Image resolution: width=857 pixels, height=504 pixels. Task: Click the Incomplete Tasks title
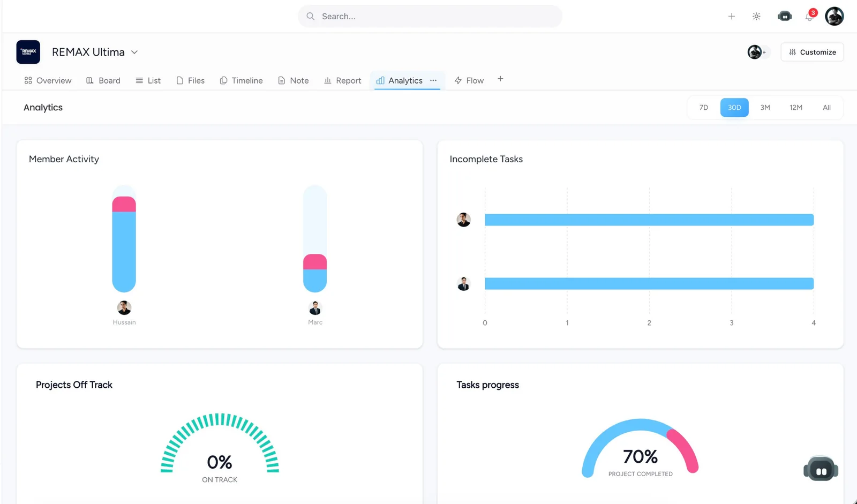(x=486, y=159)
